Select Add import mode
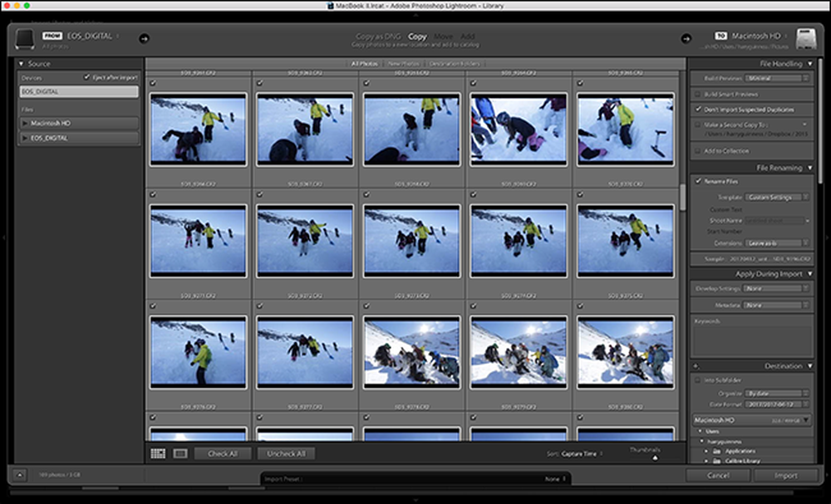 467,37
